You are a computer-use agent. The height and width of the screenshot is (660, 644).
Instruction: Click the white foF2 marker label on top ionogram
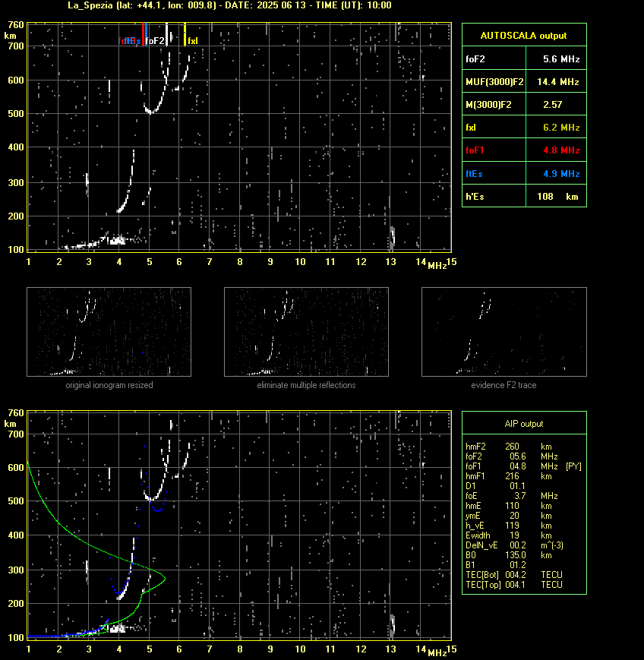[156, 41]
